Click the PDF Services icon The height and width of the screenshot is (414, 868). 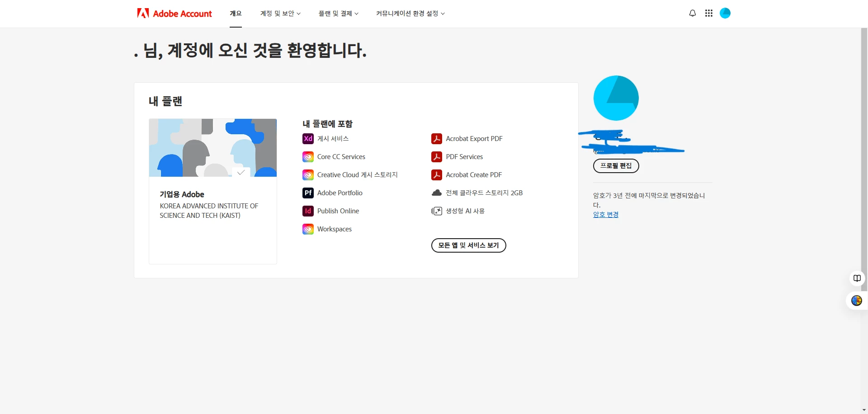coord(437,157)
